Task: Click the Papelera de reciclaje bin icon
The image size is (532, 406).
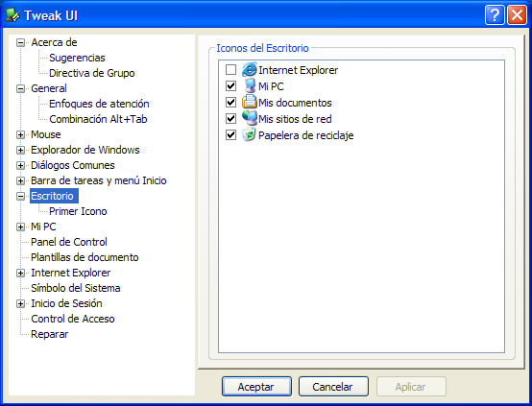Action: click(249, 134)
